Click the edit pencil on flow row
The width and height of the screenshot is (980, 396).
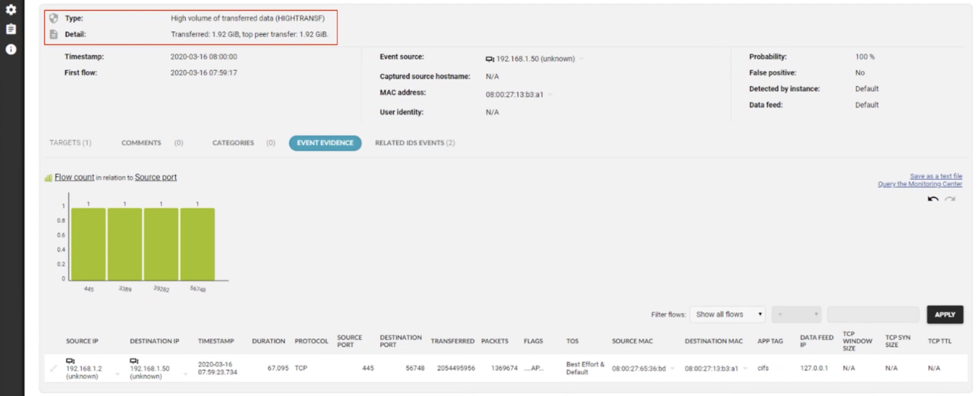pyautogui.click(x=53, y=368)
